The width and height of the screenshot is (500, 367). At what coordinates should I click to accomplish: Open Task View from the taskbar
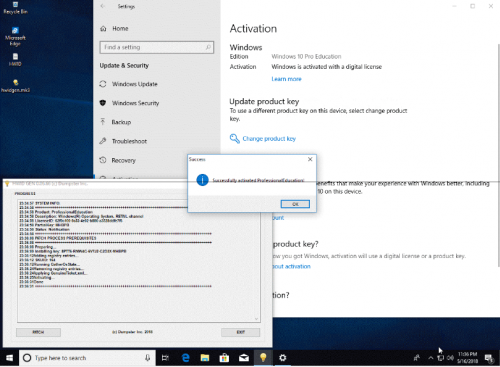[x=165, y=358]
